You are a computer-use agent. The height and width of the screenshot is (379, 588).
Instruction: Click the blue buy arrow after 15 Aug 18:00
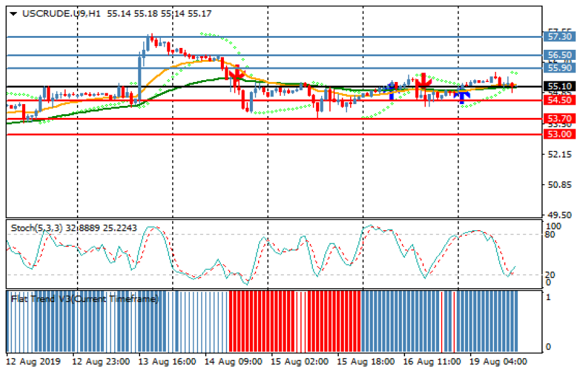(391, 90)
